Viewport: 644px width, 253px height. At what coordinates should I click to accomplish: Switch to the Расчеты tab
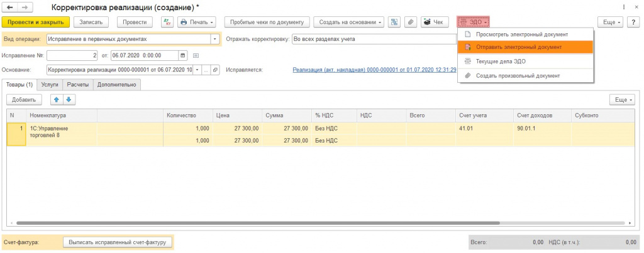click(77, 85)
